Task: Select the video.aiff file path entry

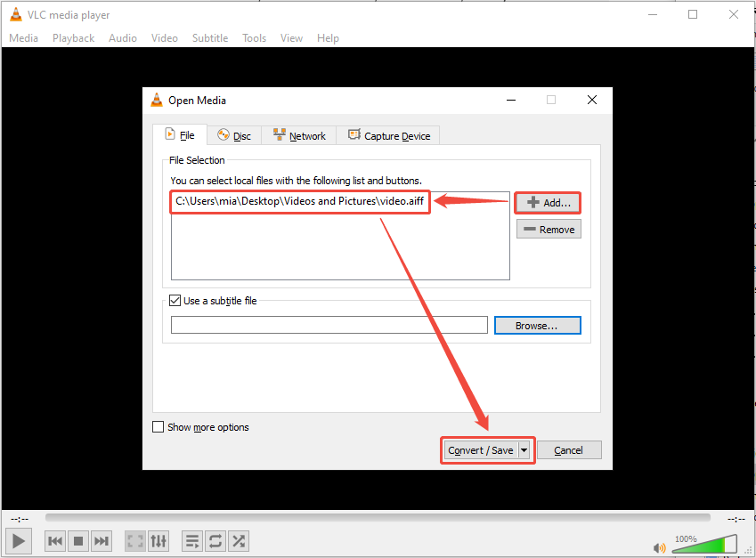Action: pyautogui.click(x=300, y=201)
